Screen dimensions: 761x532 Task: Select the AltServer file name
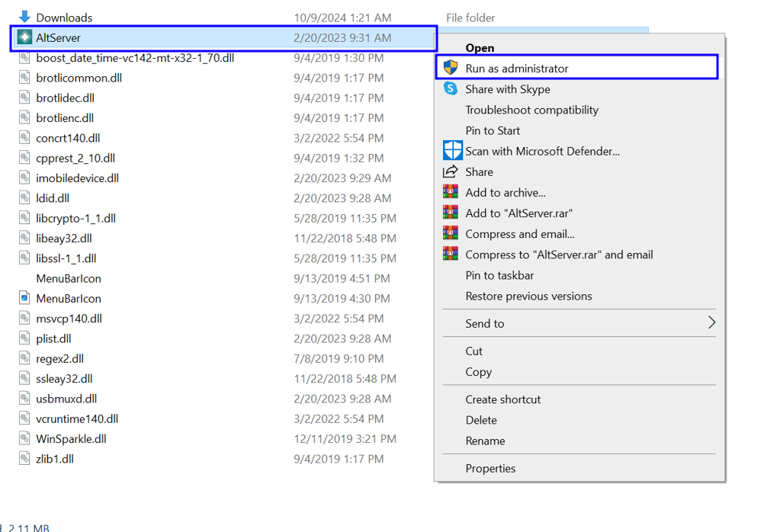coord(58,37)
